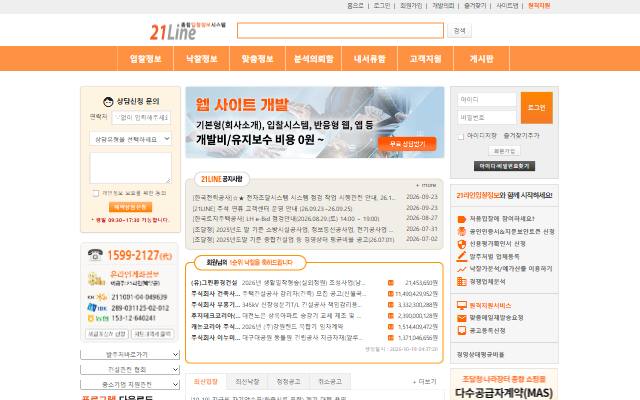The image size is (640, 400).
Task: Open the 입찰정보 menu
Action: pyautogui.click(x=146, y=59)
